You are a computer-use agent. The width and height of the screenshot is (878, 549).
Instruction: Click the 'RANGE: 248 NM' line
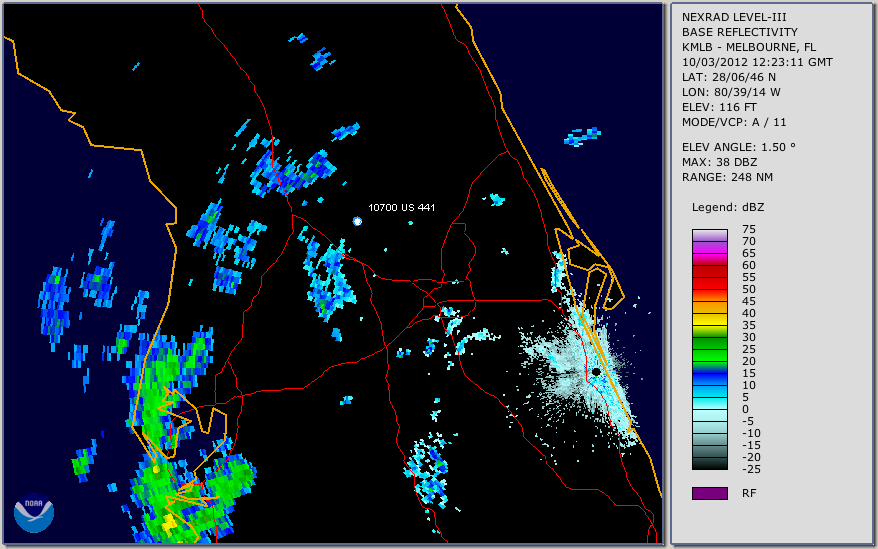coord(727,177)
